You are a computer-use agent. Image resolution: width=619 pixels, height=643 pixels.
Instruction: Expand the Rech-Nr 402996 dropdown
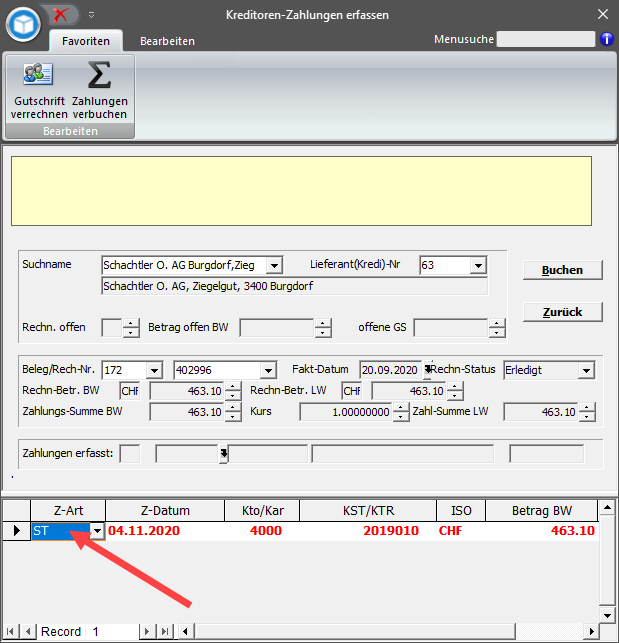(x=268, y=371)
